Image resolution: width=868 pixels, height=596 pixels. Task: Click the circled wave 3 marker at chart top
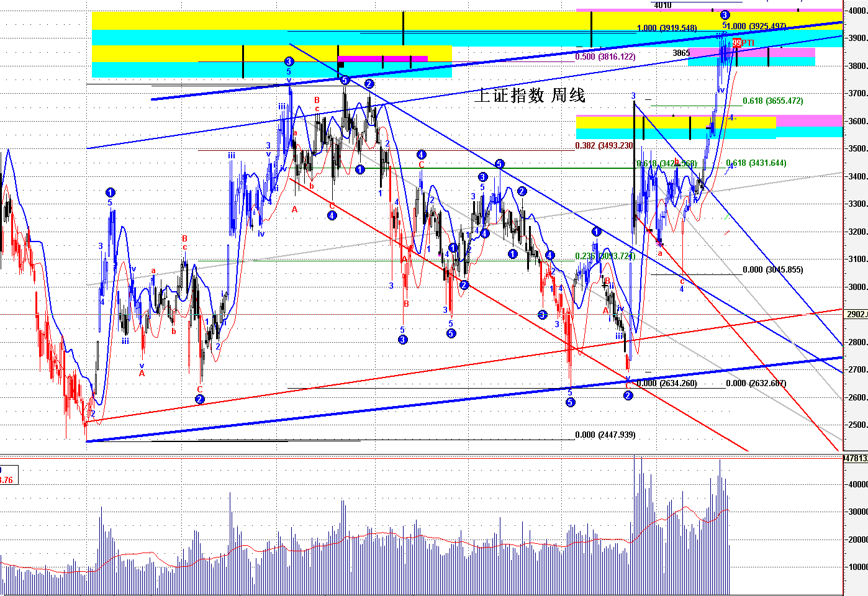pyautogui.click(x=725, y=14)
